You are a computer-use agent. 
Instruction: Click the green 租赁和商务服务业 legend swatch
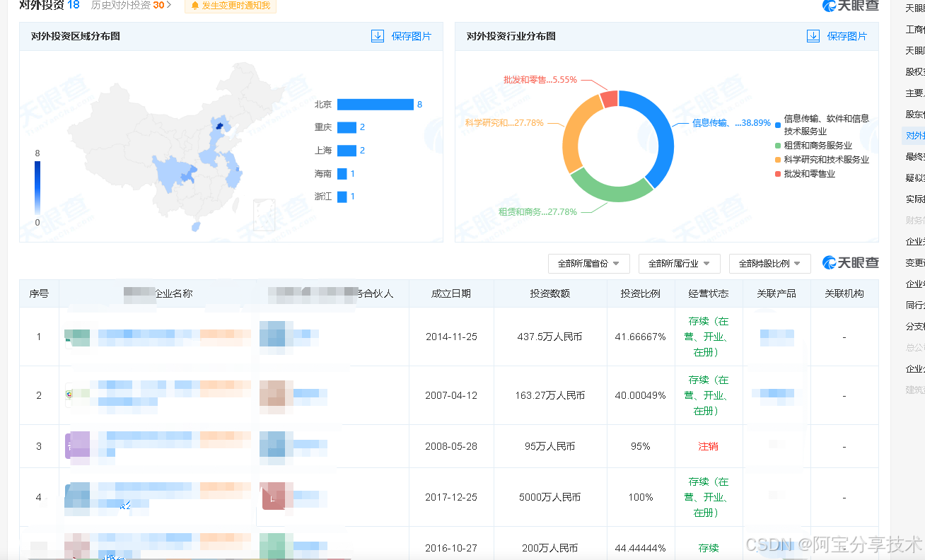click(x=778, y=146)
